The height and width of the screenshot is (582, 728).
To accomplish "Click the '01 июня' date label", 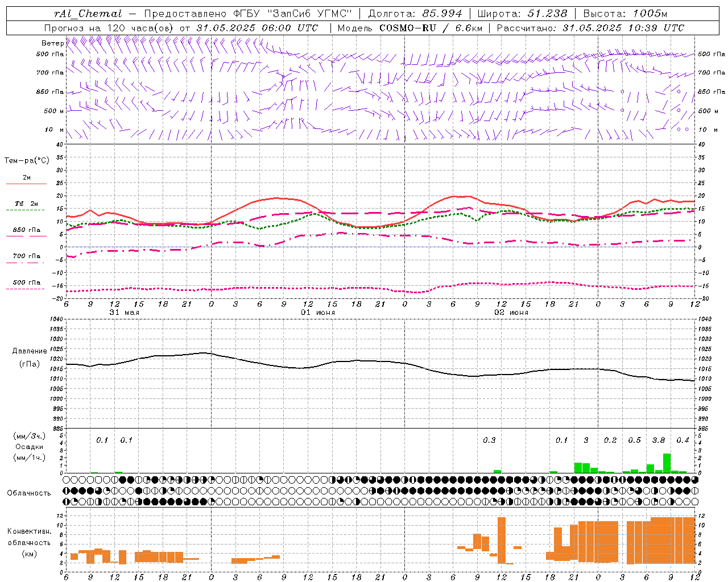I will (317, 313).
